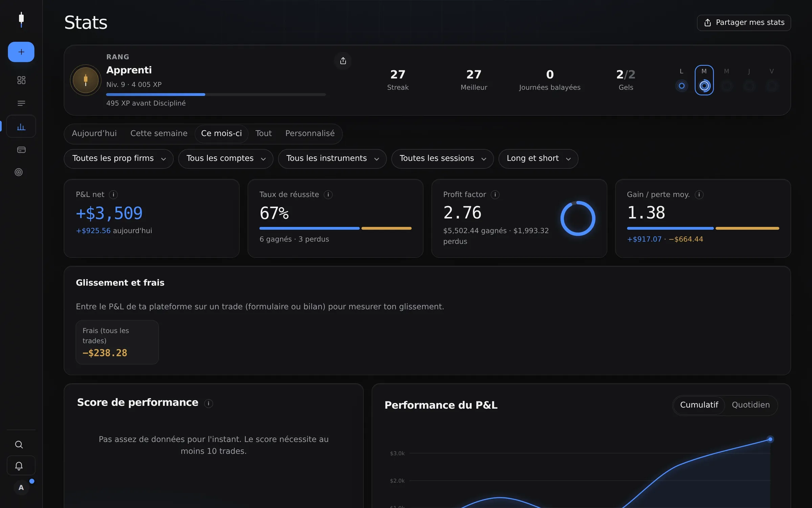This screenshot has height=508, width=812.
Task: Open the dashboard grid icon in sidebar
Action: (21, 80)
